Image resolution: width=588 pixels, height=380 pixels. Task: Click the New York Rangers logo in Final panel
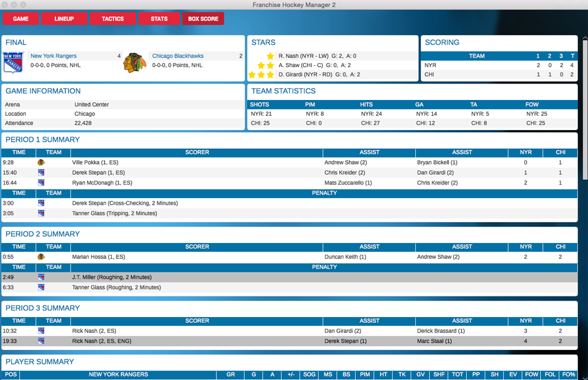(13, 62)
